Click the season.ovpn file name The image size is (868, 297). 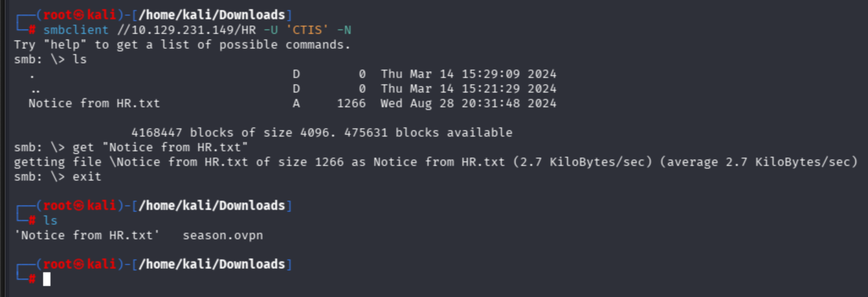223,236
